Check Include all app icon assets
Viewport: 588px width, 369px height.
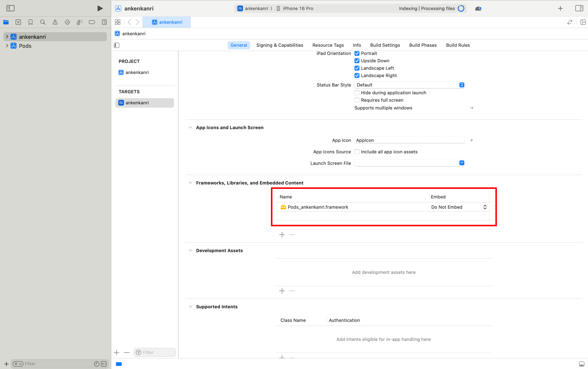(x=357, y=152)
